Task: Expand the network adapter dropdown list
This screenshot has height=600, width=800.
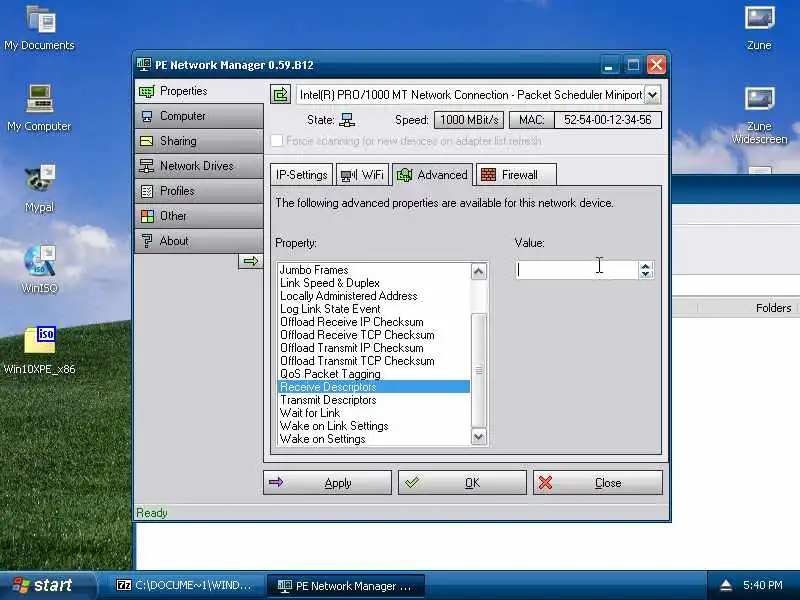Action: (x=653, y=95)
